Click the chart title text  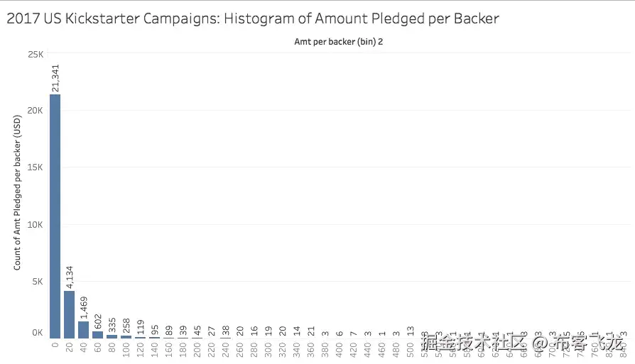[252, 18]
